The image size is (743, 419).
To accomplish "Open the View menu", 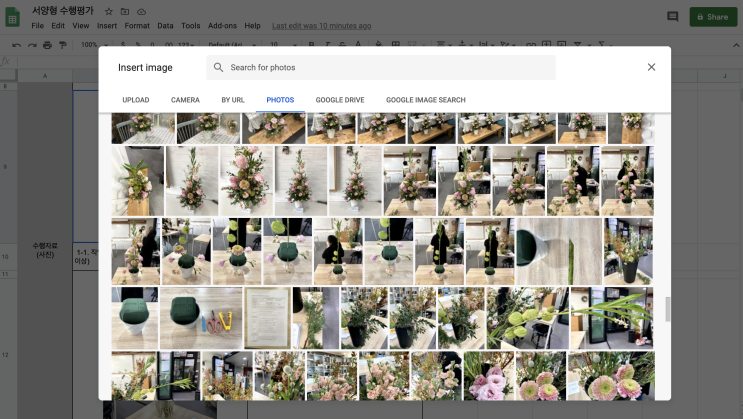I will 81,26.
